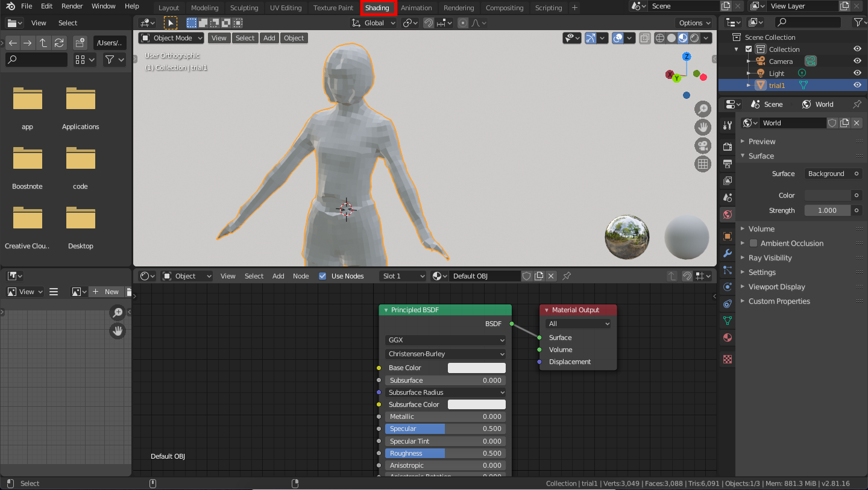
Task: Open the GGX distribution dropdown
Action: (445, 340)
